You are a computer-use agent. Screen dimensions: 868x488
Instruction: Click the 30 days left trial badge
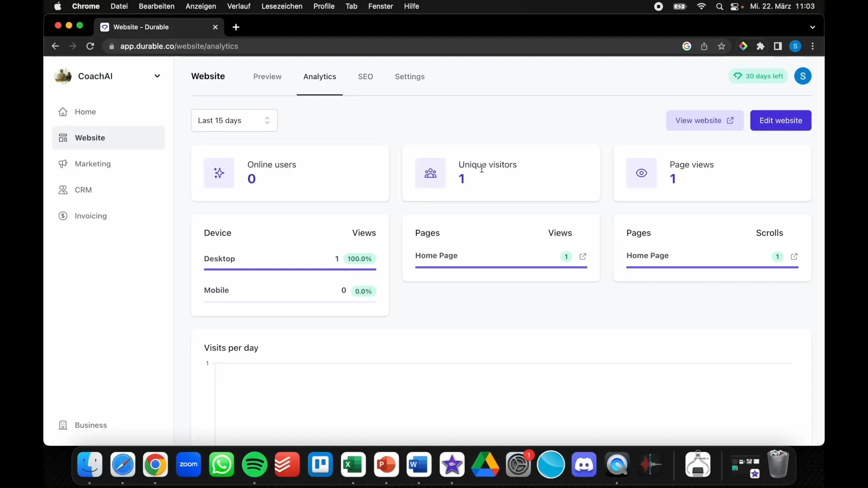click(758, 76)
